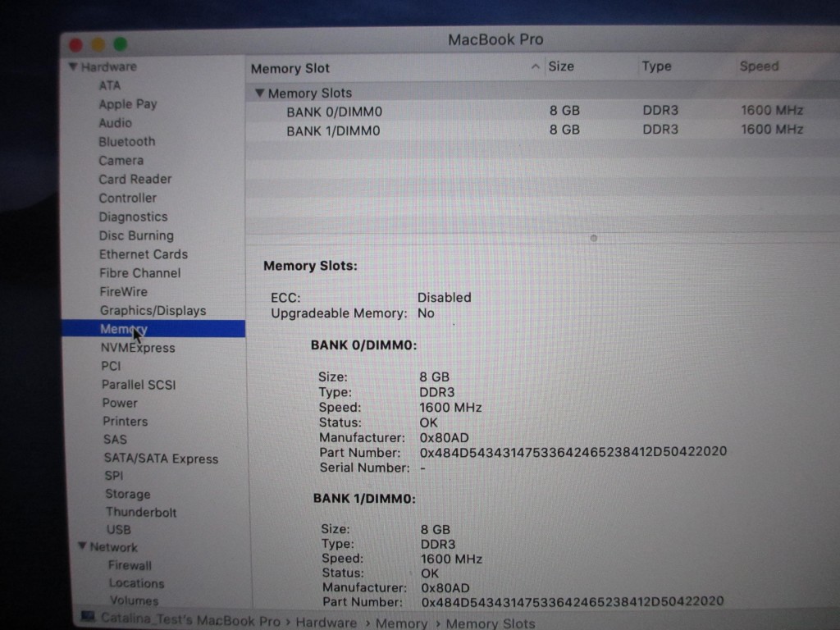Click the Upgradeable Memory No value
Image resolution: width=840 pixels, height=630 pixels.
(426, 313)
